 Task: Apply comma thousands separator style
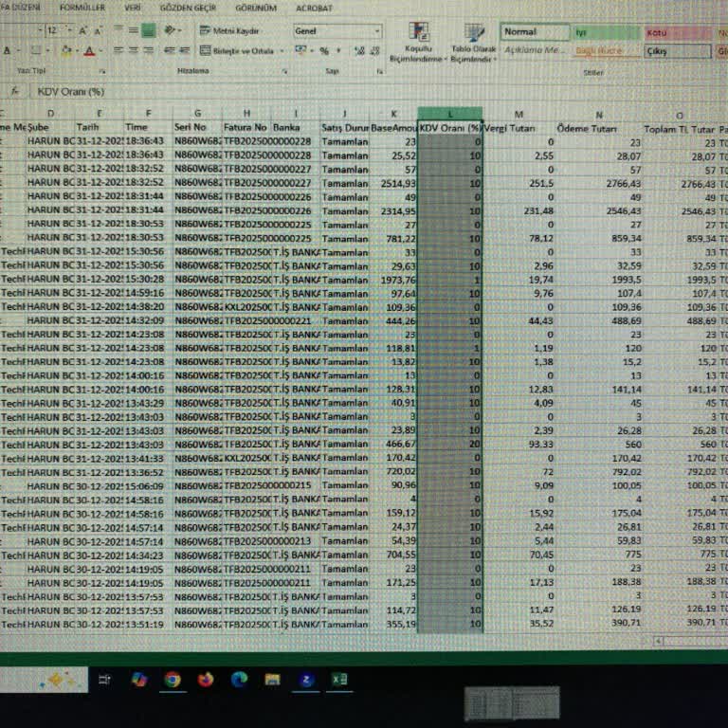tap(338, 50)
